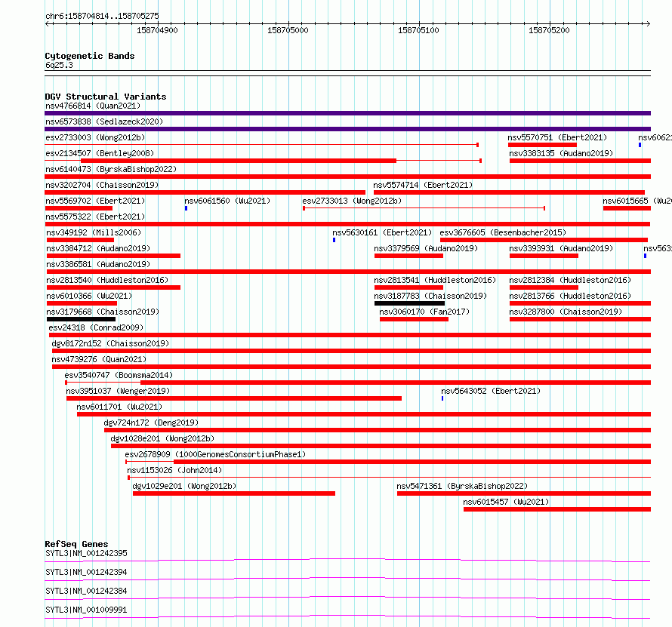This screenshot has width=672, height=627.
Task: Open nsv2813766 (Huddleston2016) variant
Action: (x=570, y=296)
